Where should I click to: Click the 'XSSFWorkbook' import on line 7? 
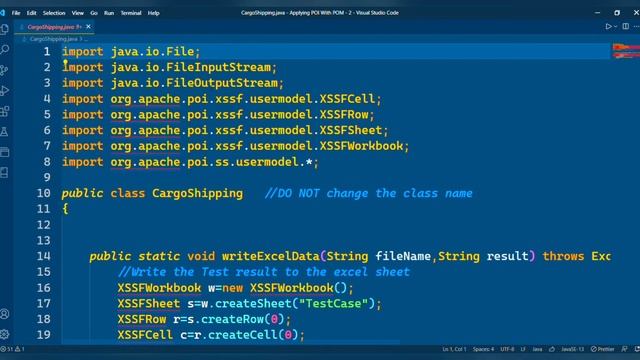[x=361, y=146]
